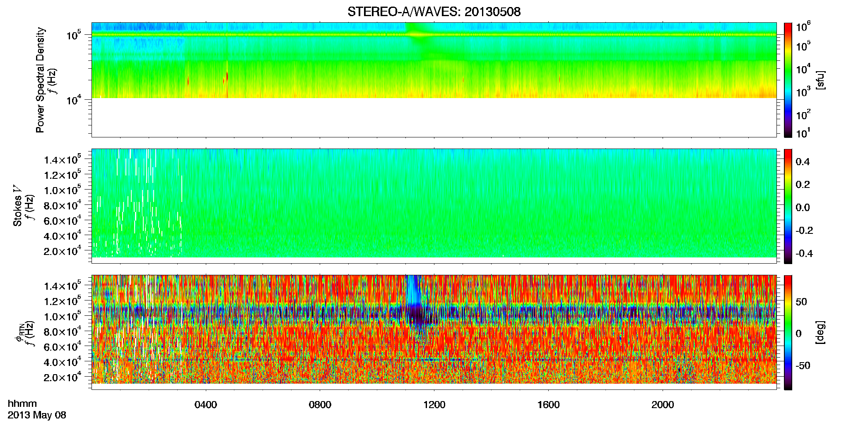Click the 10^6 tick on the sfu colorbar

point(803,26)
